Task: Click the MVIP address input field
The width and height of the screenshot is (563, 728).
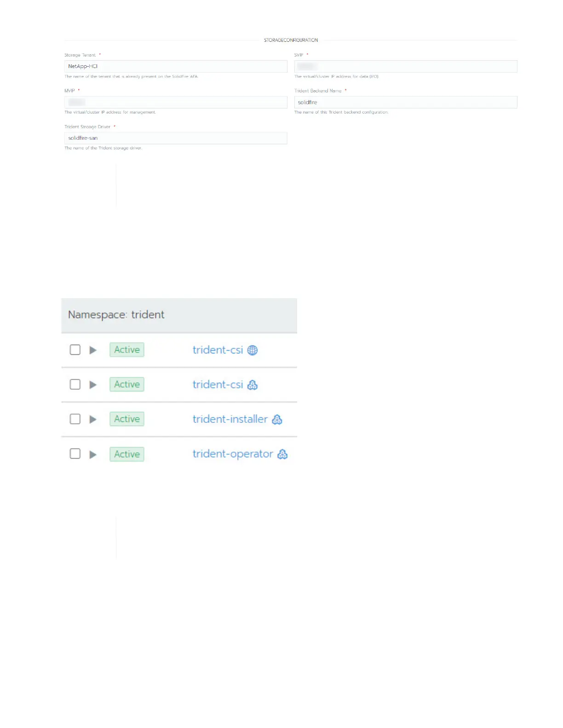Action: [176, 102]
